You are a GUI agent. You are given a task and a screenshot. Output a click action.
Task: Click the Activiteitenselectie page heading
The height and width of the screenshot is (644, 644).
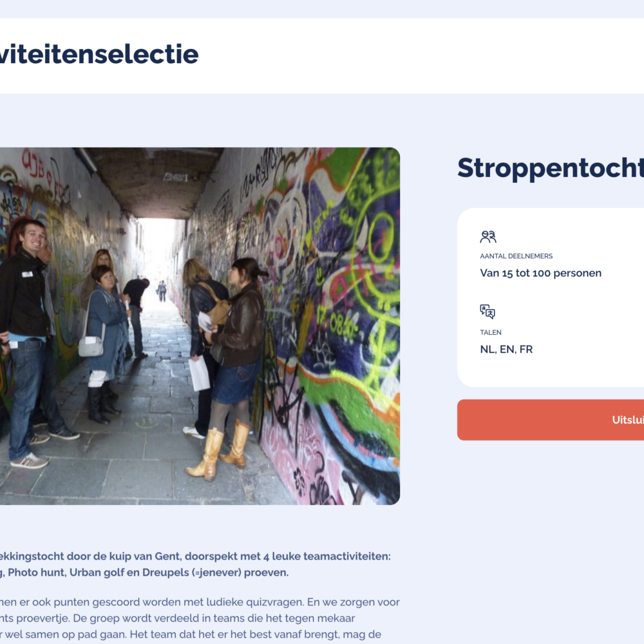(99, 55)
